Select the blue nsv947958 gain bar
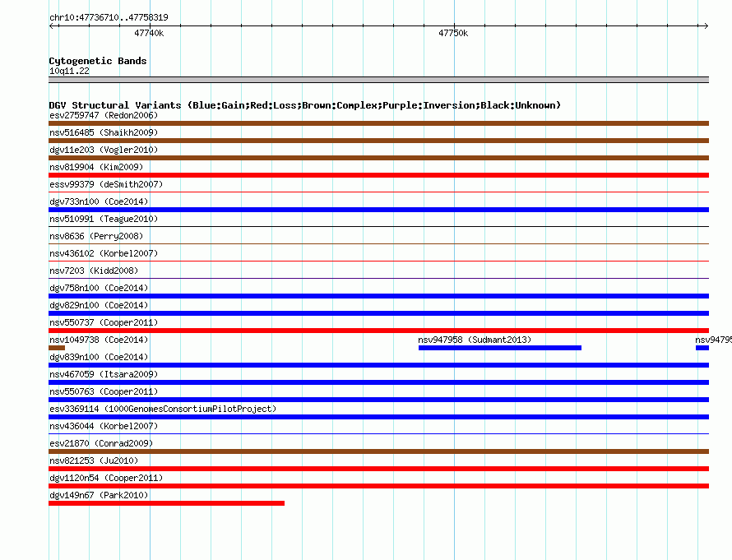 point(500,348)
